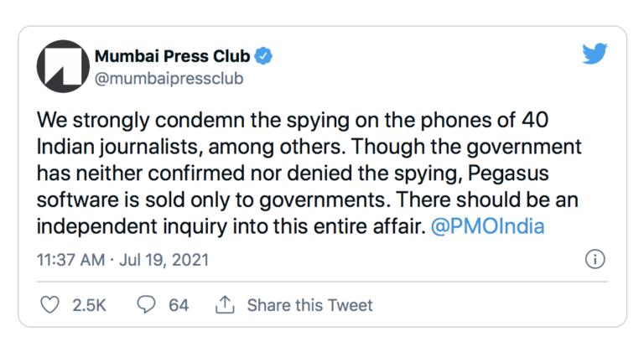Viewport: 644px width, 342px height.
Task: Open the tweet info circle icon
Action: coord(595,258)
